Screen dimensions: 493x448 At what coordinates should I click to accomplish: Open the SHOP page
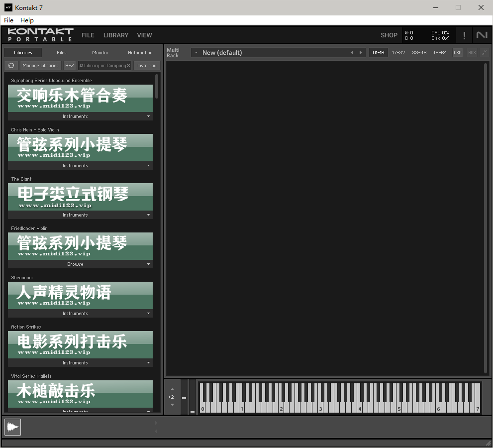click(x=389, y=35)
